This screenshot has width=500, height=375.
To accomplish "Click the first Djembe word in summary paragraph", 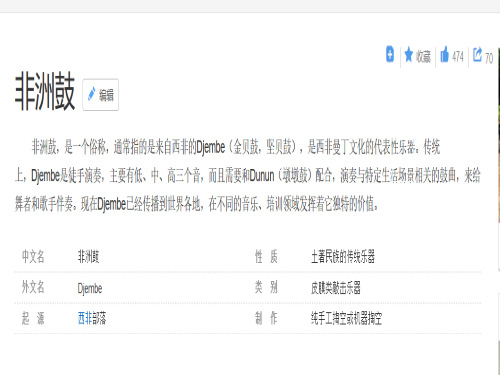I will tap(211, 147).
